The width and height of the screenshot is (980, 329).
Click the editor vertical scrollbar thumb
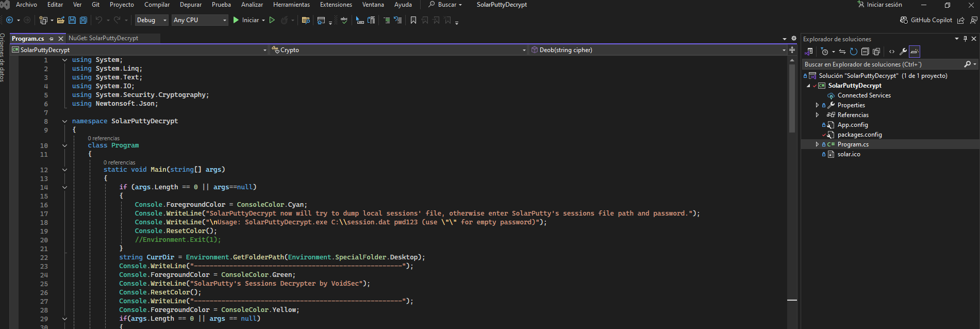click(x=792, y=98)
